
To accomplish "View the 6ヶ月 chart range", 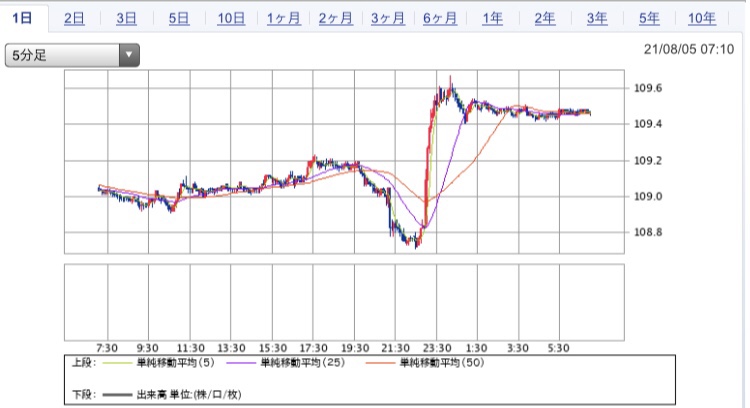I will [440, 19].
